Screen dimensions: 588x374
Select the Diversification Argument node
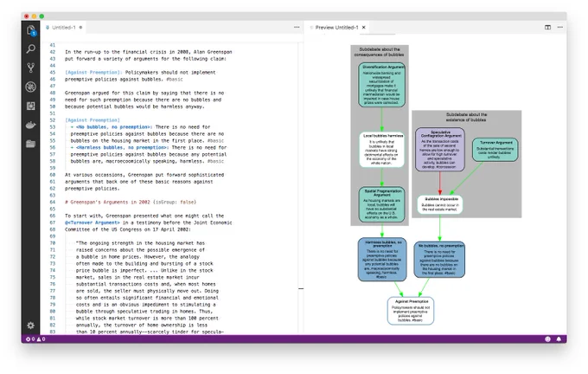click(x=381, y=85)
